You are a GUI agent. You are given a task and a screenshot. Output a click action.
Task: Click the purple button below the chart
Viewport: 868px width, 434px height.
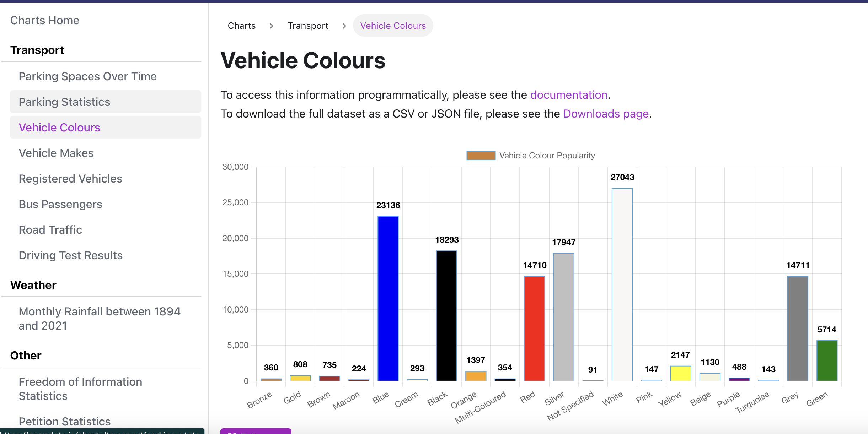pyautogui.click(x=256, y=432)
